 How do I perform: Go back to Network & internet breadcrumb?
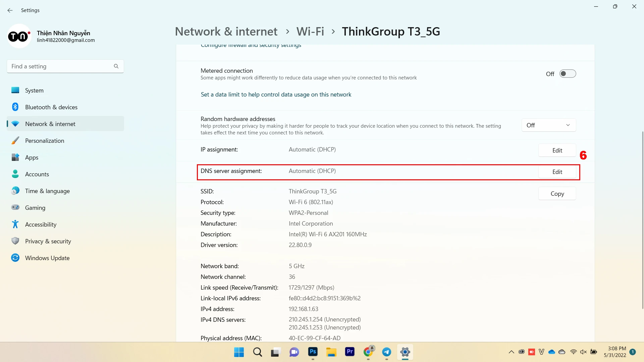tap(226, 32)
